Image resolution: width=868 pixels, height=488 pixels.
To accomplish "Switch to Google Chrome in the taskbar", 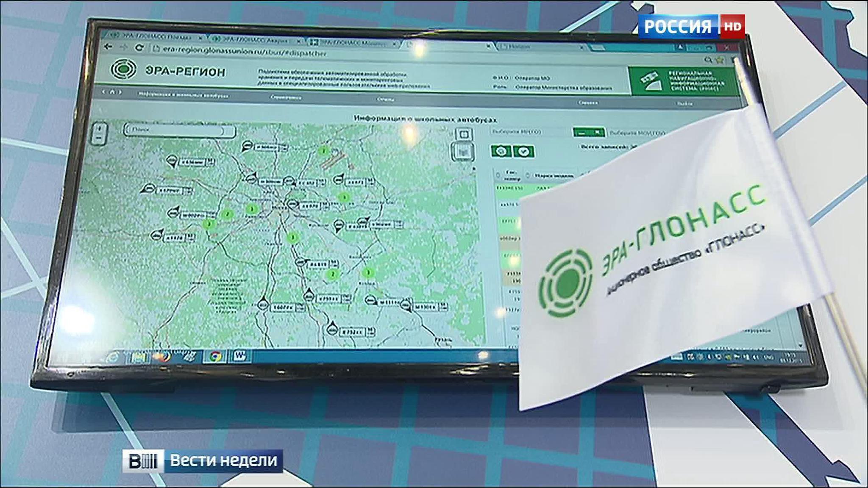I will (x=215, y=357).
